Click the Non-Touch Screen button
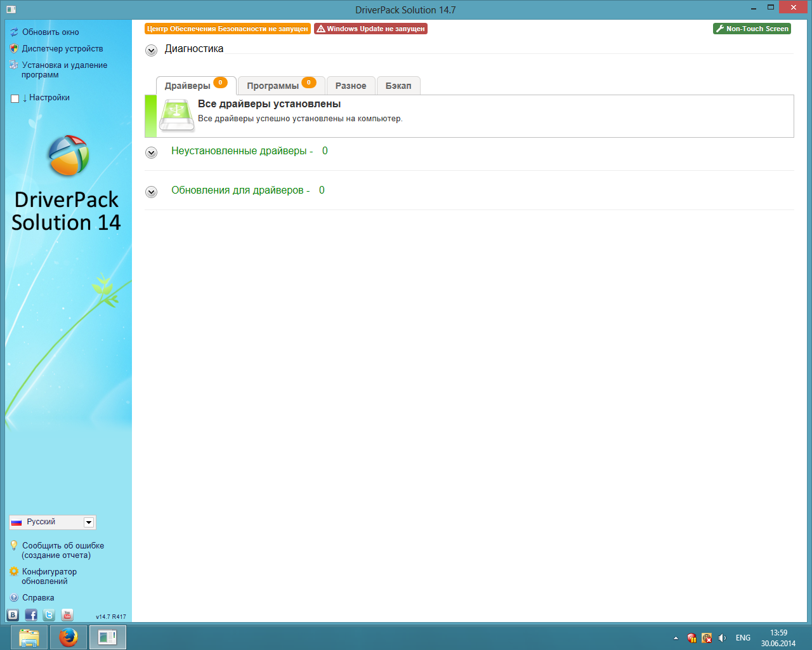This screenshot has width=812, height=650. pos(752,29)
